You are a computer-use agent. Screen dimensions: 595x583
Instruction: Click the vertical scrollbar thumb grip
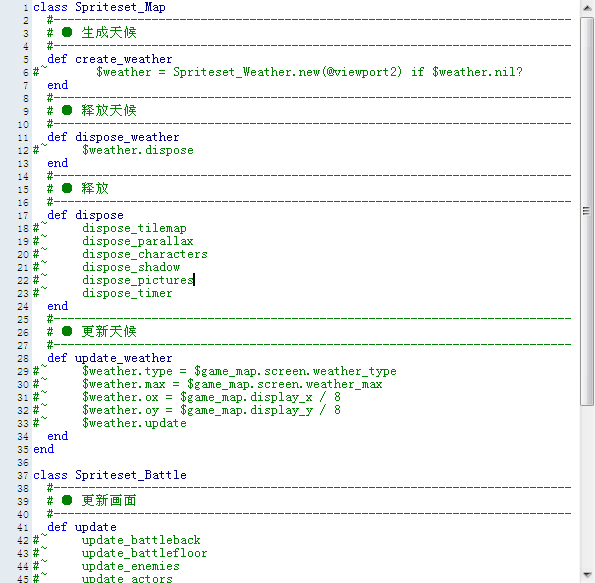tap(586, 211)
